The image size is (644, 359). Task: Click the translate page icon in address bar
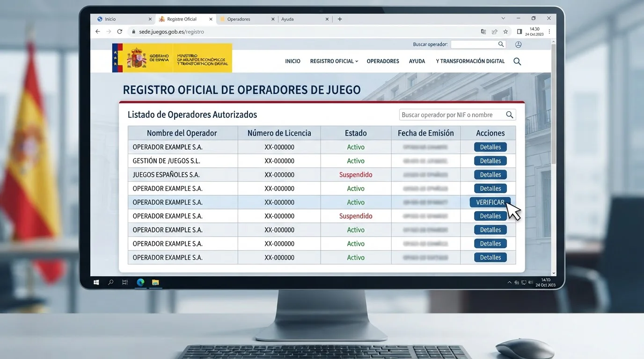483,32
